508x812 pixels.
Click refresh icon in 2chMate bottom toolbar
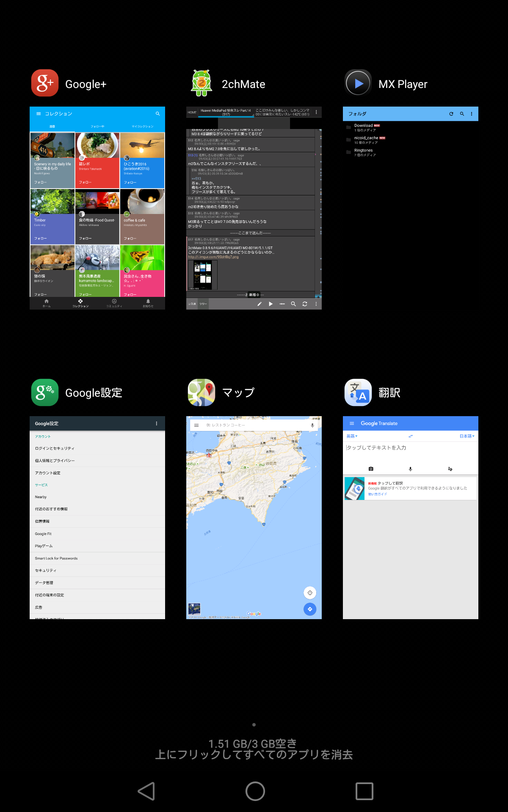[305, 304]
